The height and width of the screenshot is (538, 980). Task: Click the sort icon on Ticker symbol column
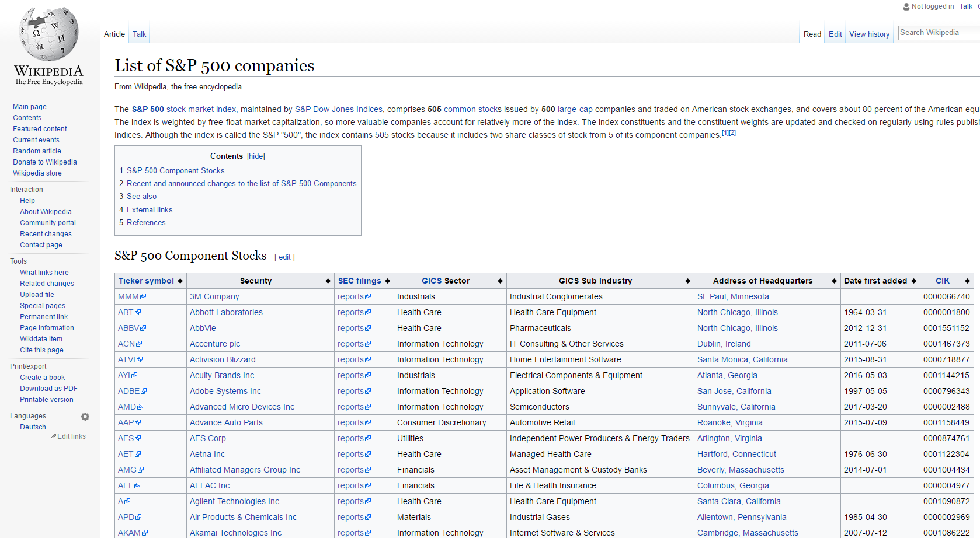(179, 281)
